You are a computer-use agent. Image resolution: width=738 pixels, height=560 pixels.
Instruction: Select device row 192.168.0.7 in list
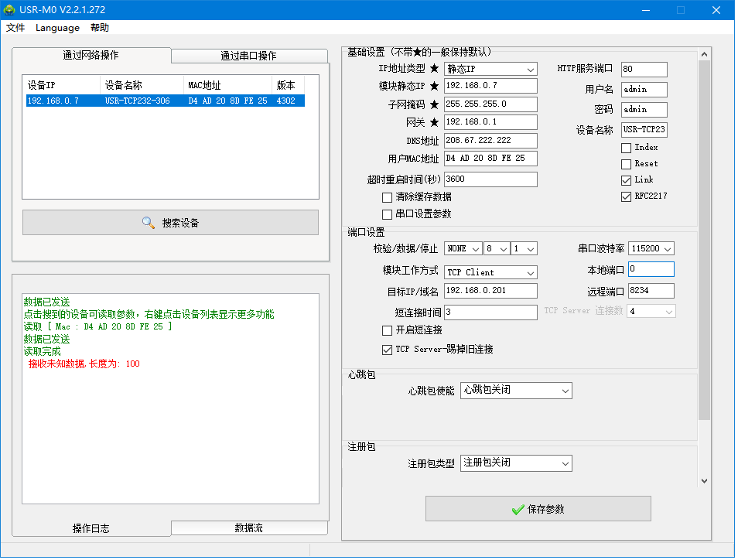tap(163, 101)
